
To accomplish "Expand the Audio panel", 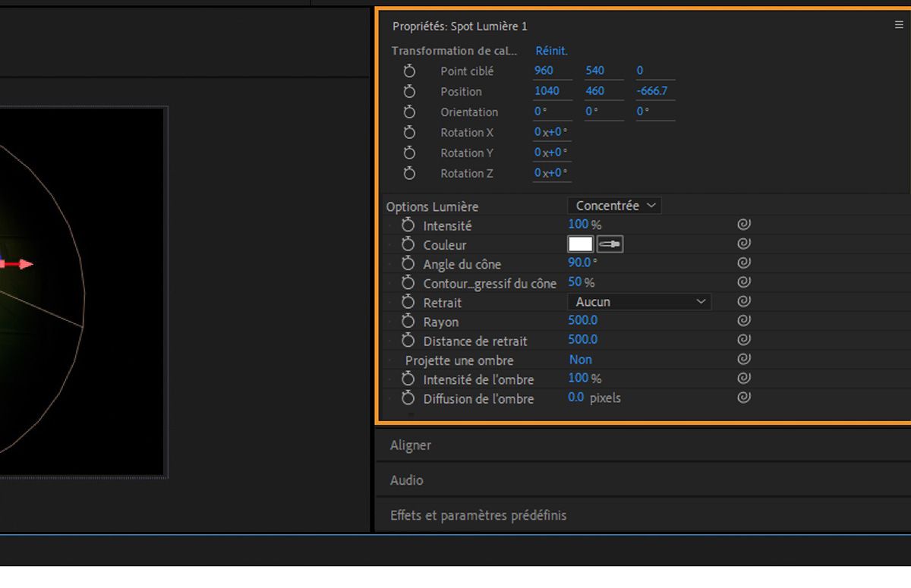I will pyautogui.click(x=407, y=480).
